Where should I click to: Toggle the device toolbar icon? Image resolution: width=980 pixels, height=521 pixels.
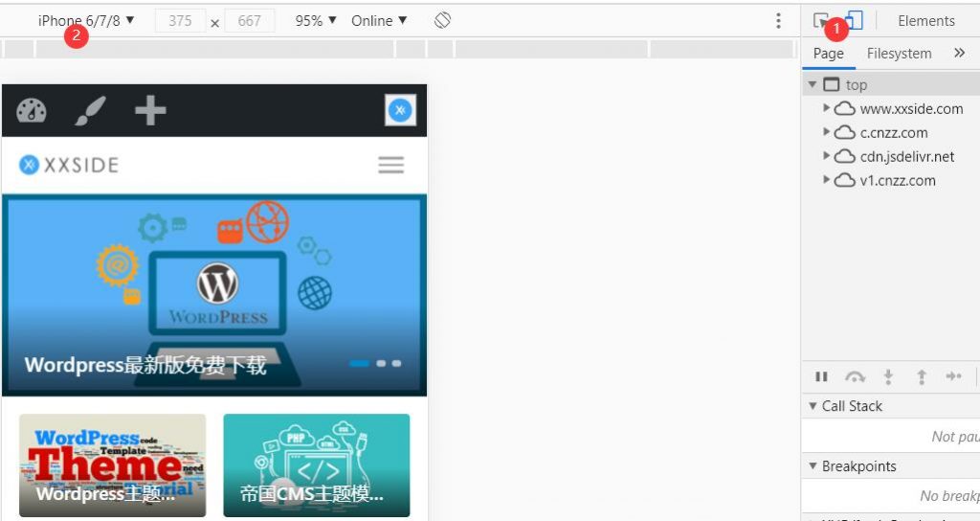[x=855, y=20]
